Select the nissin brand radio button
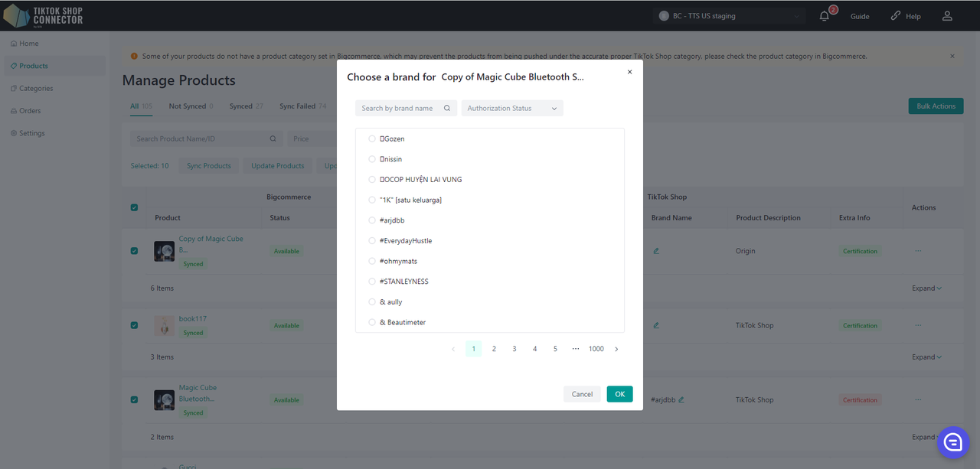Viewport: 980px width, 469px height. click(x=372, y=159)
